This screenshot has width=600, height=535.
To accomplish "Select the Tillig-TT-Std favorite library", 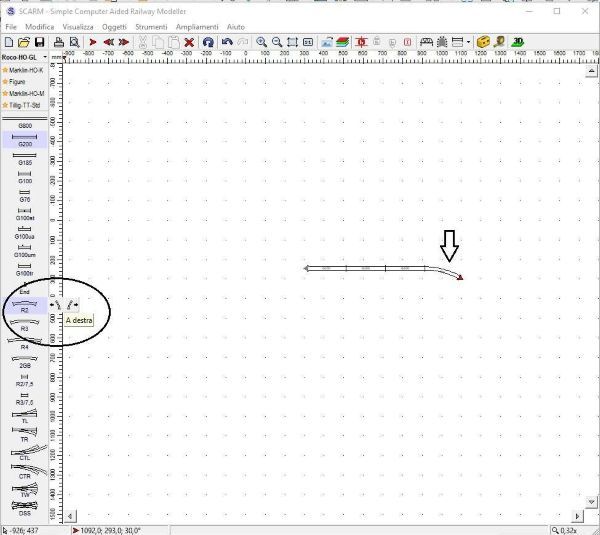I will 25,104.
